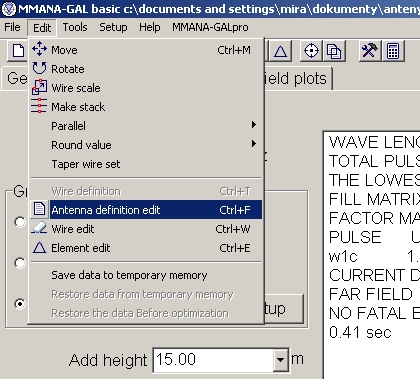Choose Antenna definition edit menu item
The width and height of the screenshot is (420, 379).
pyautogui.click(x=146, y=210)
